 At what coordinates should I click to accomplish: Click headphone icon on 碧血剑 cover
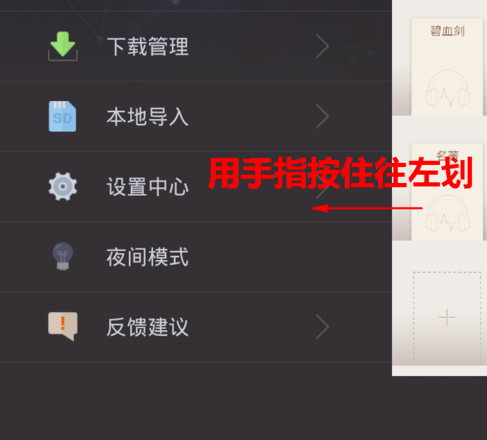(447, 88)
